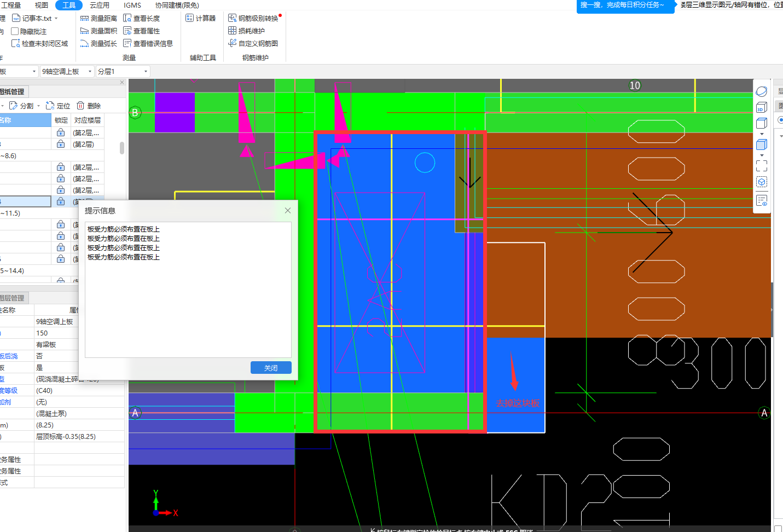Open the 云应用 ribbon tab
The height and width of the screenshot is (532, 783).
(x=100, y=5)
